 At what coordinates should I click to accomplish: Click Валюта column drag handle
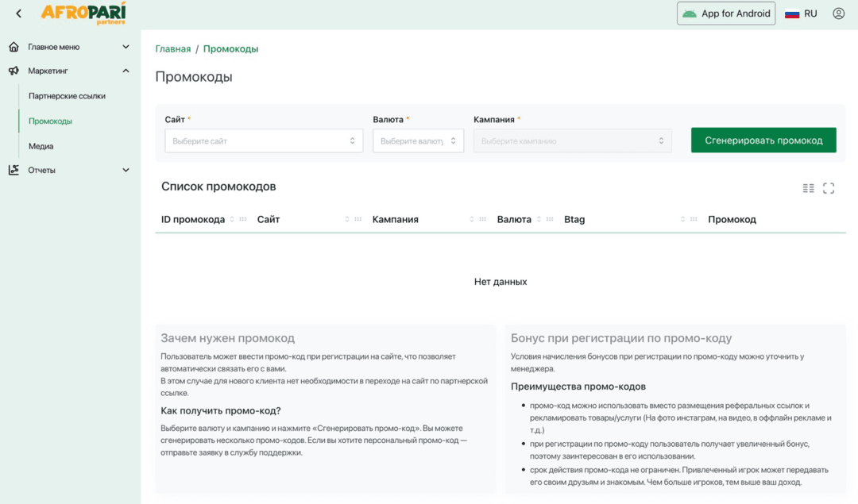tap(550, 219)
